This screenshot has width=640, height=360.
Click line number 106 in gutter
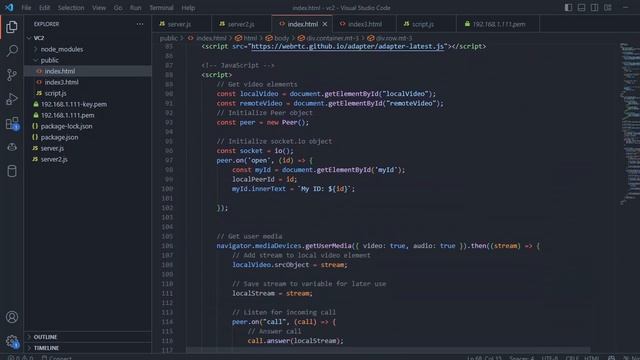point(167,246)
